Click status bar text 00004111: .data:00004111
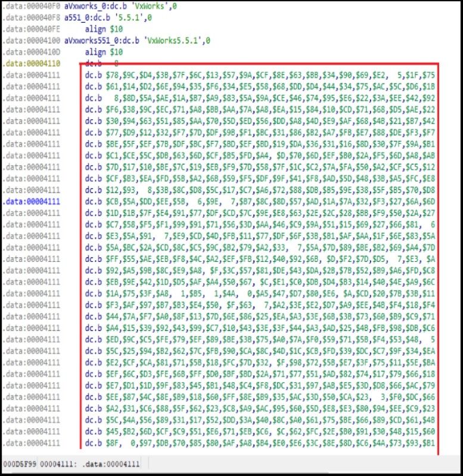The height and width of the screenshot is (476, 463). tap(90, 464)
